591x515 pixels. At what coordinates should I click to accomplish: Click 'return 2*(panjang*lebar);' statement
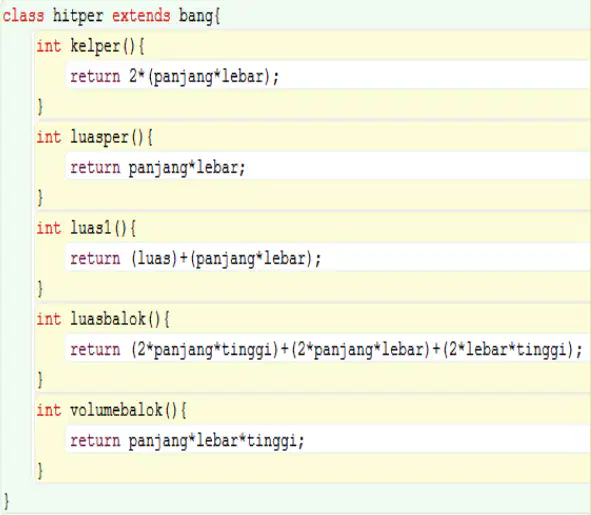coord(175,77)
